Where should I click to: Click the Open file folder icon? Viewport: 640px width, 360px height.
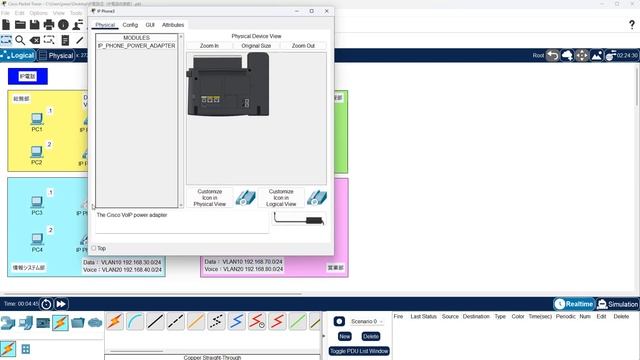[x=20, y=25]
